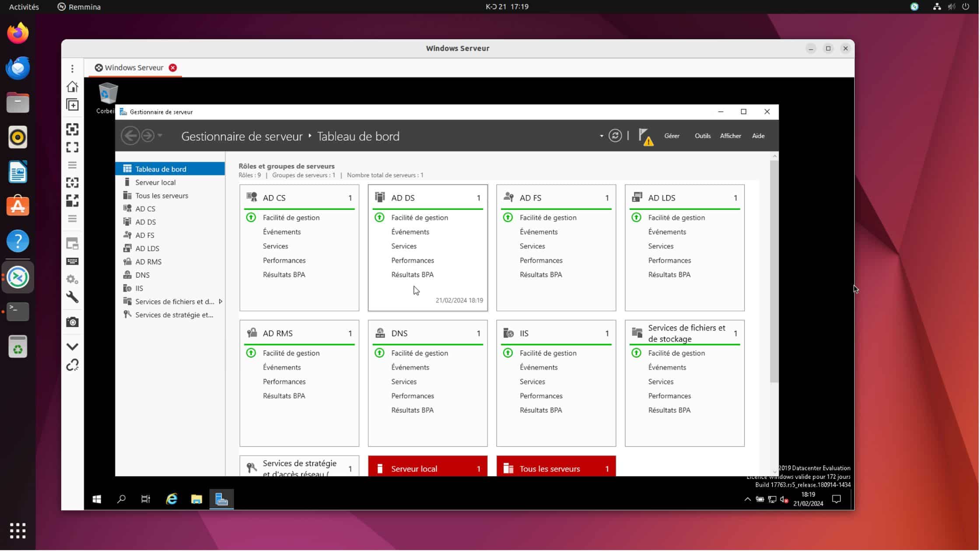980x551 pixels.
Task: Click Windows taskbar search magnifier
Action: [x=121, y=499]
